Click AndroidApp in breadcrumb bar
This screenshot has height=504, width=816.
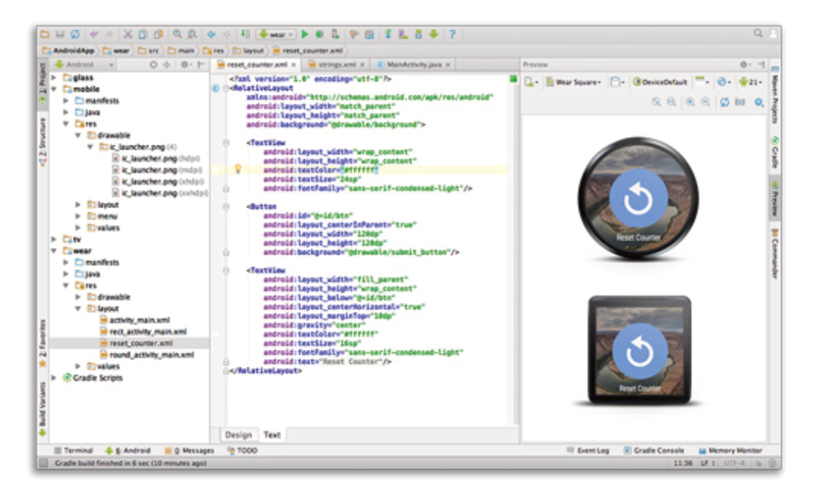(x=69, y=50)
